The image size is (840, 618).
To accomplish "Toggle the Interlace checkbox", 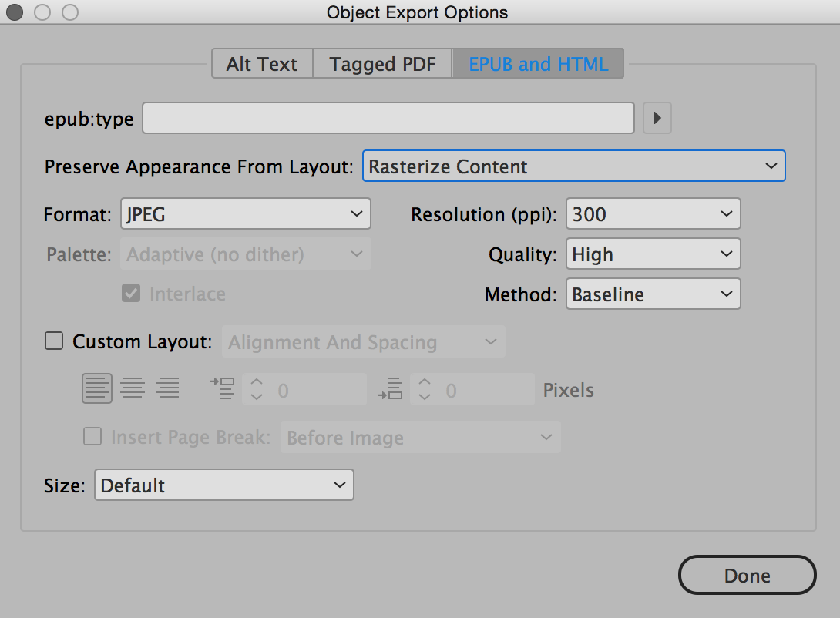I will point(131,294).
